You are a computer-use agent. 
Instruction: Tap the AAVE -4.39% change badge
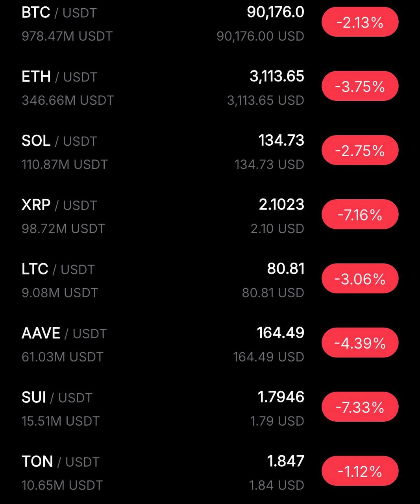pos(360,343)
